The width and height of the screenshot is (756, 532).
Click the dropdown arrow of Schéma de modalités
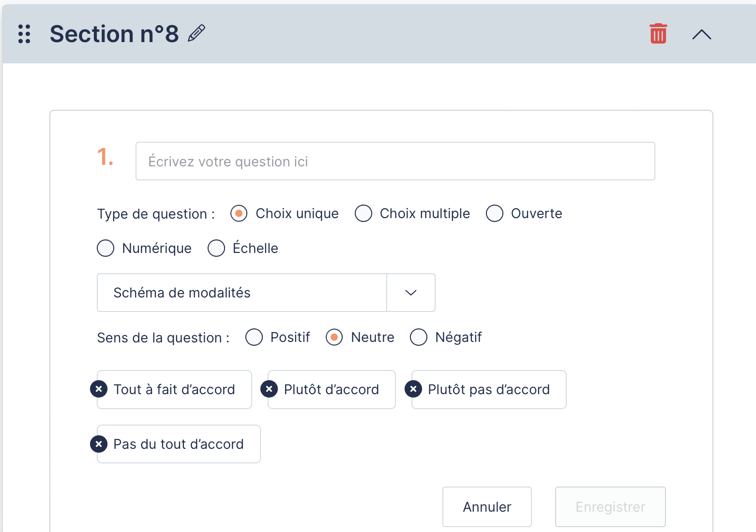(x=411, y=293)
